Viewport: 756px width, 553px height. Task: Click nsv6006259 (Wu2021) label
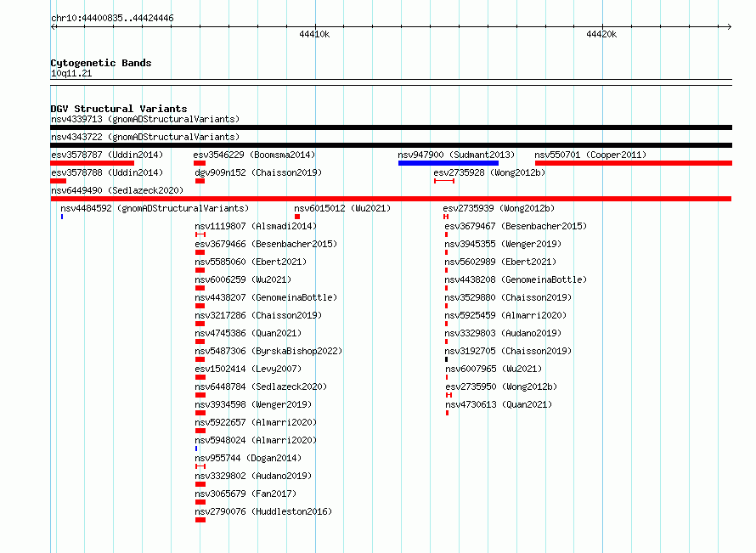point(243,279)
